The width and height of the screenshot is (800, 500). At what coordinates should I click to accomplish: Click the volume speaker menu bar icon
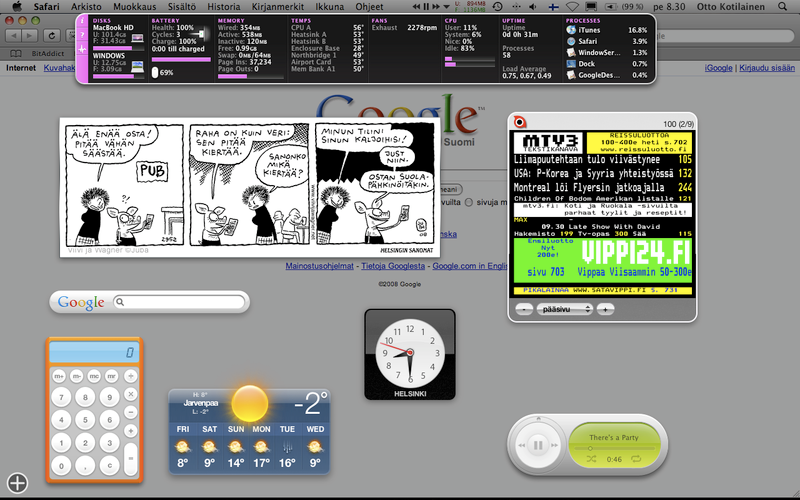pyautogui.click(x=533, y=7)
